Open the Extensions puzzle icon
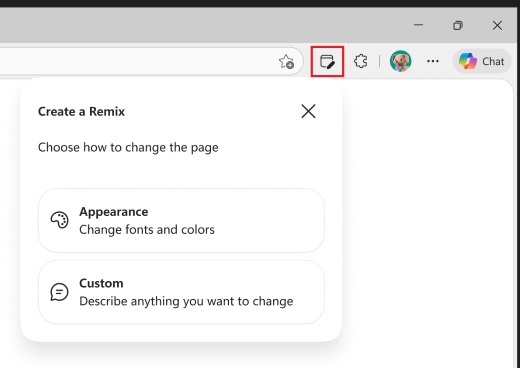The image size is (520, 368). [361, 61]
